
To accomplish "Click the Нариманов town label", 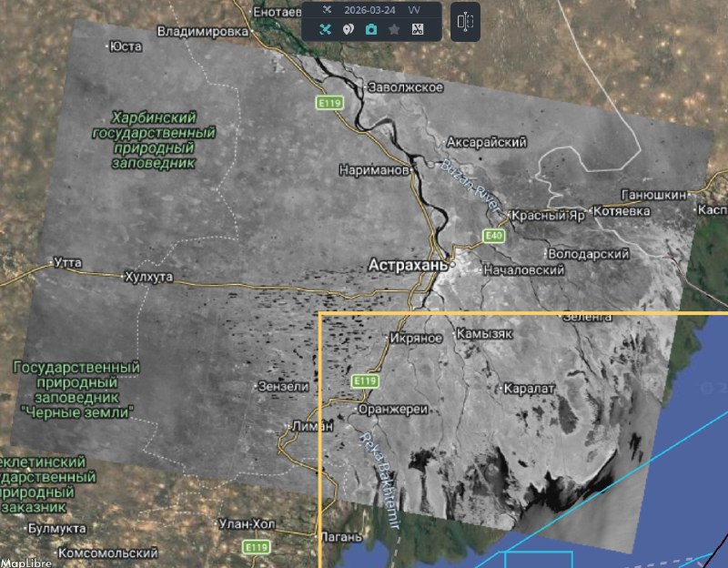I will pyautogui.click(x=373, y=170).
